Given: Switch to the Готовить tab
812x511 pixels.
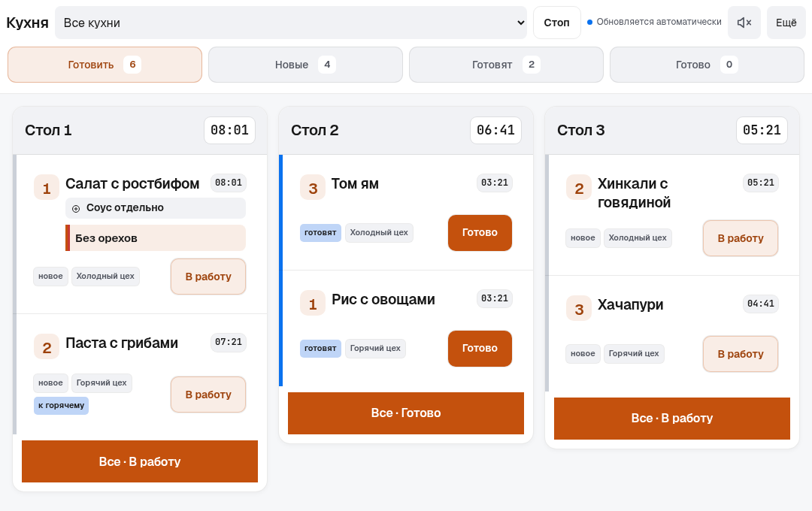Looking at the screenshot, I should 105,65.
